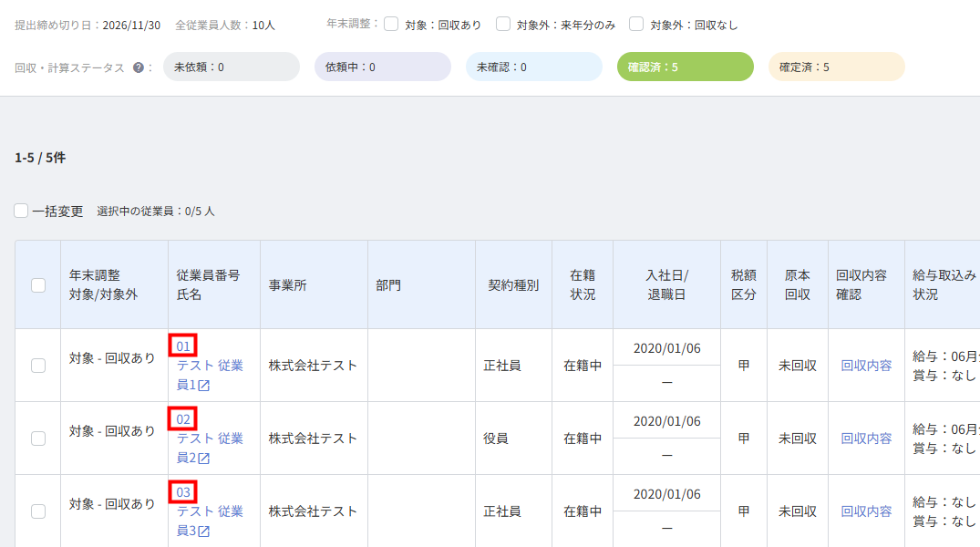This screenshot has width=980, height=547.
Task: Show the 未確認:0 status group
Action: [x=533, y=67]
